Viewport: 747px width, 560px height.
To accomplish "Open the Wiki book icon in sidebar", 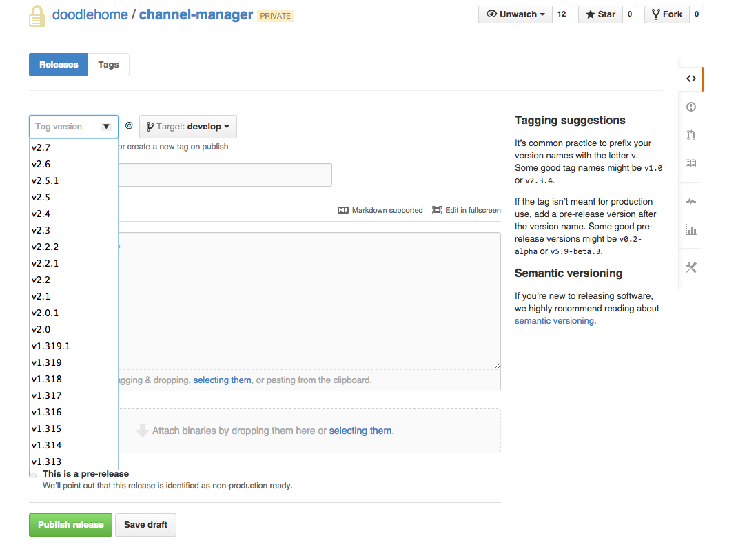I will point(690,163).
